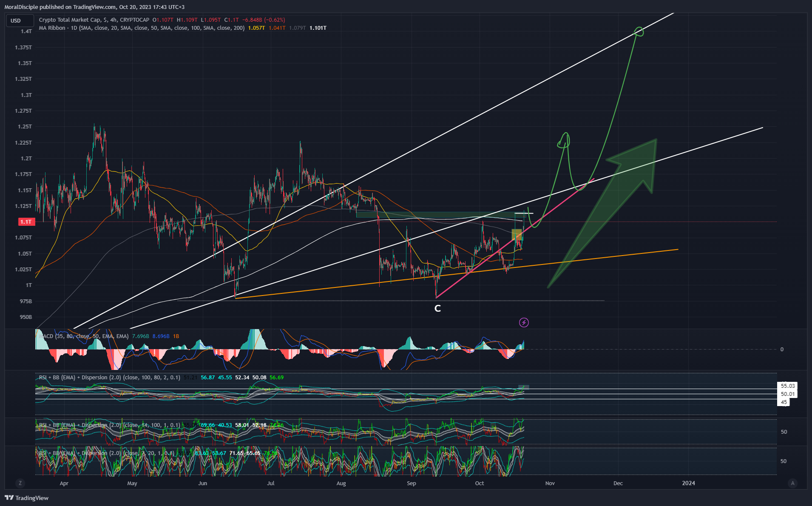Click the Jul date on the time axis
812x506 pixels.
coord(271,483)
